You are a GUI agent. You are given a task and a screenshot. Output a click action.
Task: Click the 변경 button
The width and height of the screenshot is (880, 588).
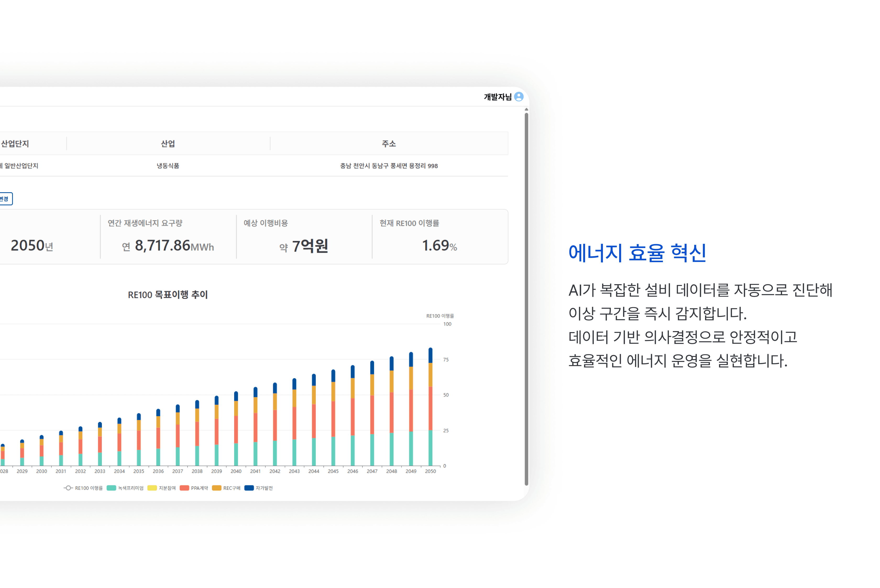click(5, 199)
